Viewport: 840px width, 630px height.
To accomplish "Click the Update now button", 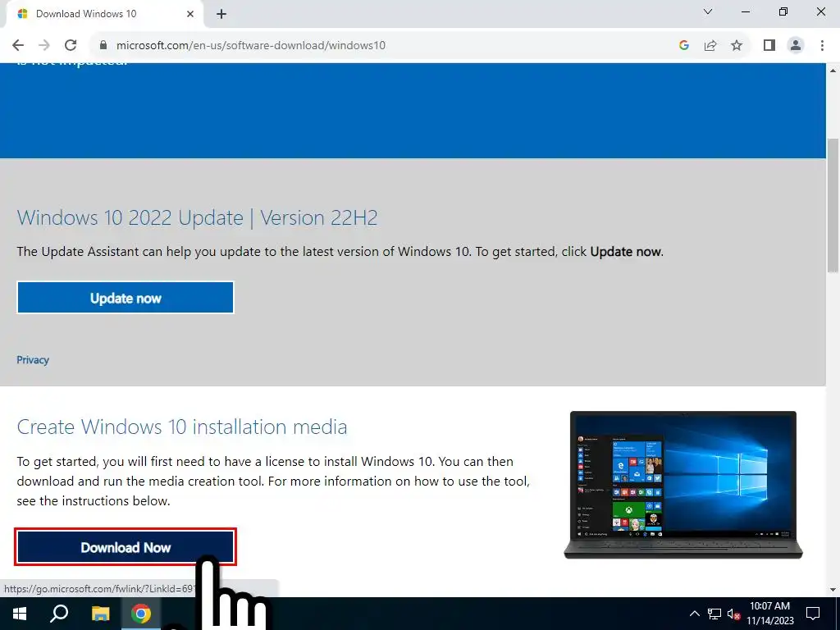I will click(x=126, y=298).
